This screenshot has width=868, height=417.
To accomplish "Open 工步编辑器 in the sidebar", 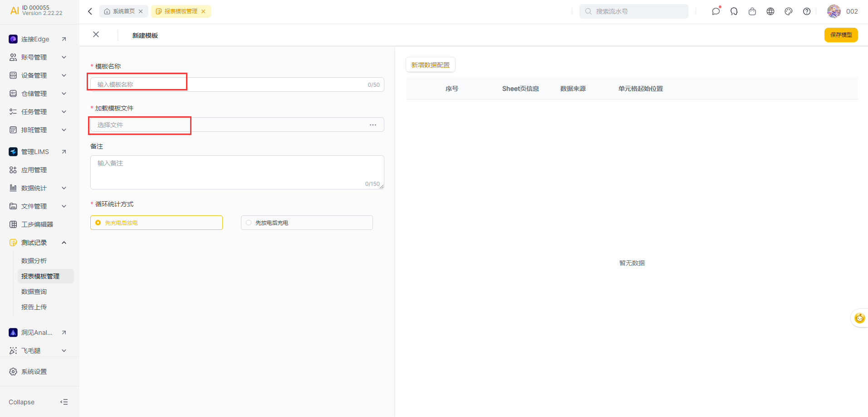I will [37, 224].
